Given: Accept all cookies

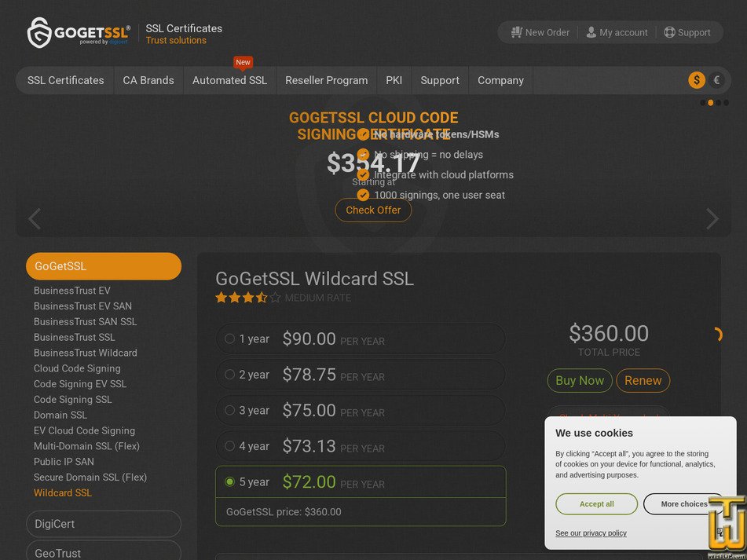Looking at the screenshot, I should coord(596,503).
